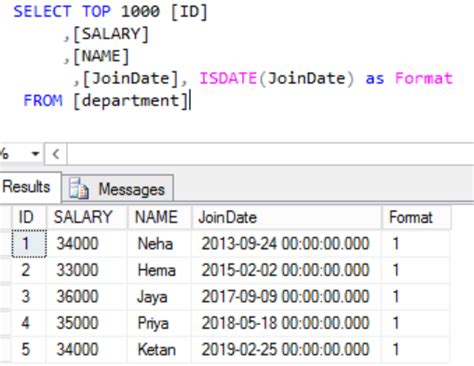Click the Messages tab icon

pos(79,189)
